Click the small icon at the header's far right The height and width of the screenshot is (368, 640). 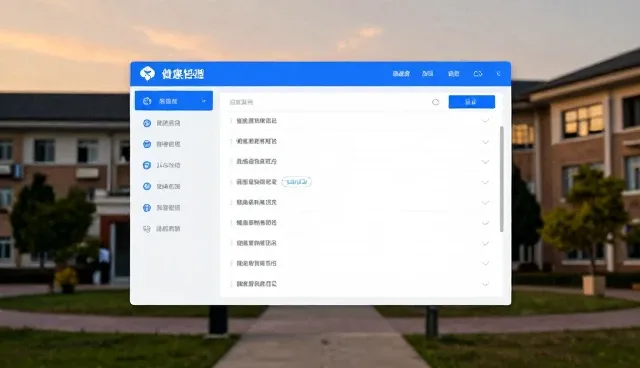coord(498,74)
